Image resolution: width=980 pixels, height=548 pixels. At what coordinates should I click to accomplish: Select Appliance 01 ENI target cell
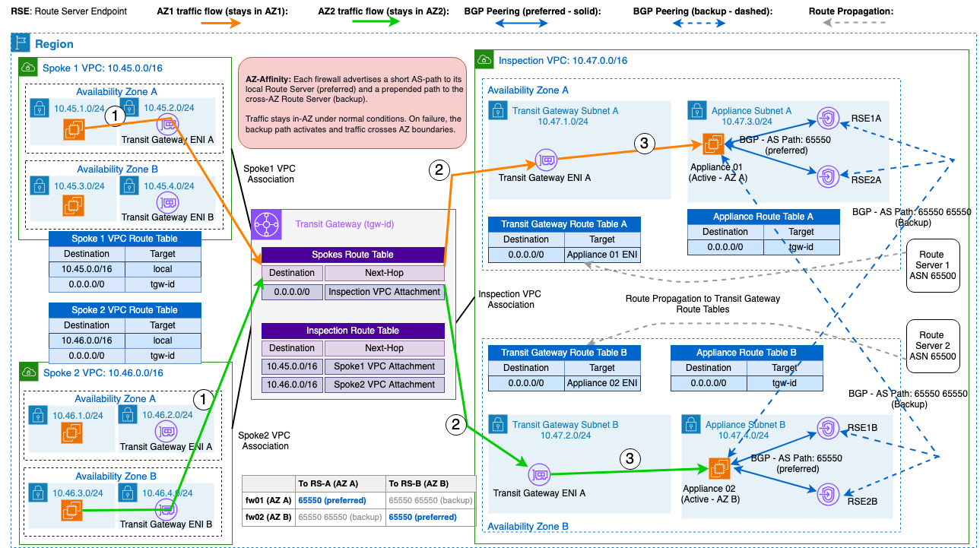[602, 255]
